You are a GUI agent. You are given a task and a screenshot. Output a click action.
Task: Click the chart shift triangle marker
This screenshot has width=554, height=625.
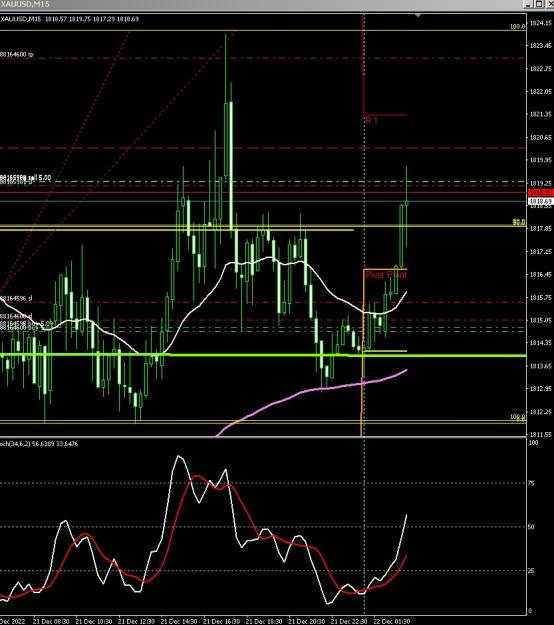pyautogui.click(x=418, y=15)
